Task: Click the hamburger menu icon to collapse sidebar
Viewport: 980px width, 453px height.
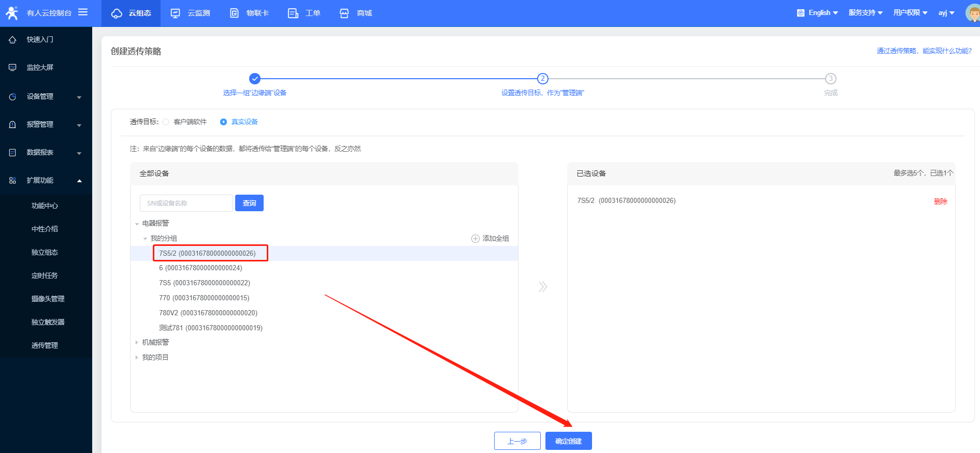Action: pos(83,12)
